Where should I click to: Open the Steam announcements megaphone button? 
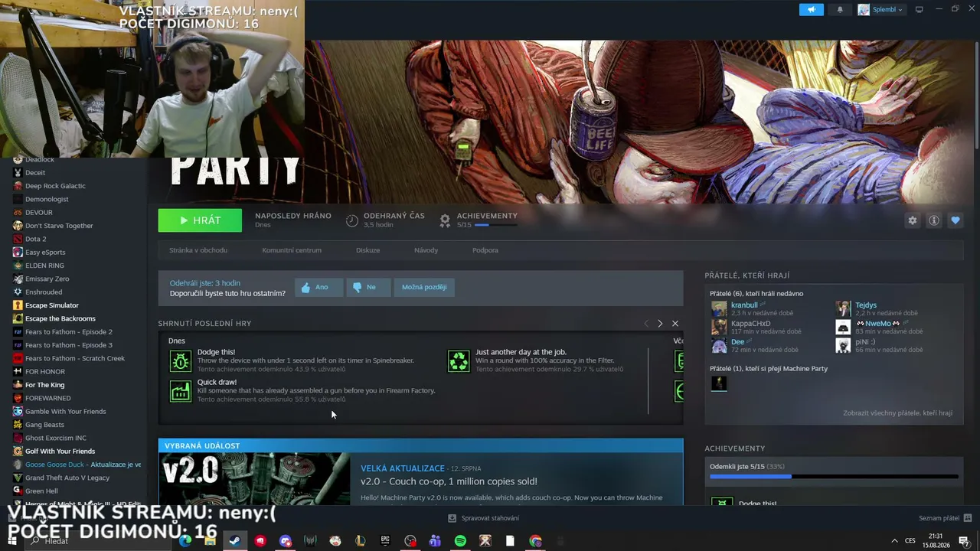pos(811,9)
